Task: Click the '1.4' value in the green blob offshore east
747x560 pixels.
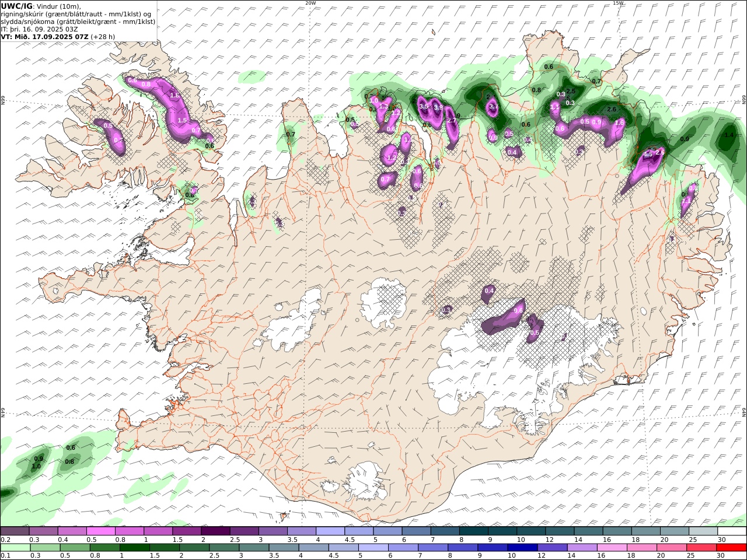Action: pyautogui.click(x=728, y=135)
